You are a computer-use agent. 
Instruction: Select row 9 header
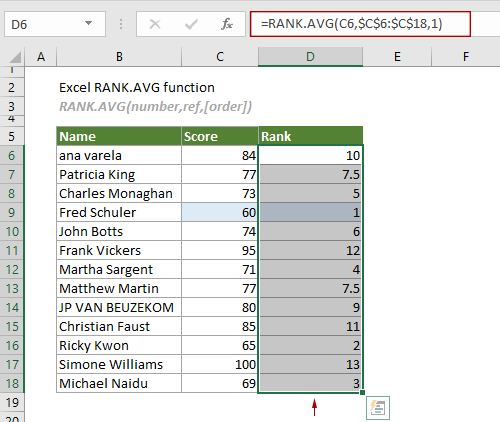coord(12,212)
